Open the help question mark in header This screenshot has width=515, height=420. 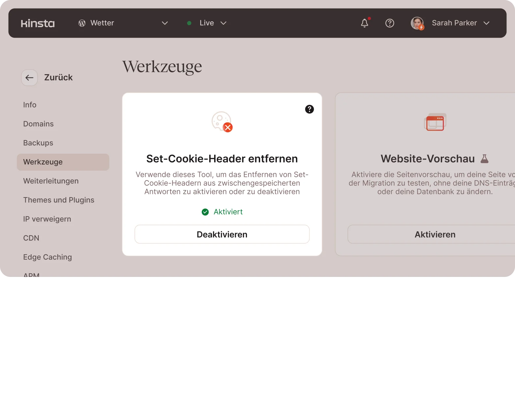coord(390,23)
